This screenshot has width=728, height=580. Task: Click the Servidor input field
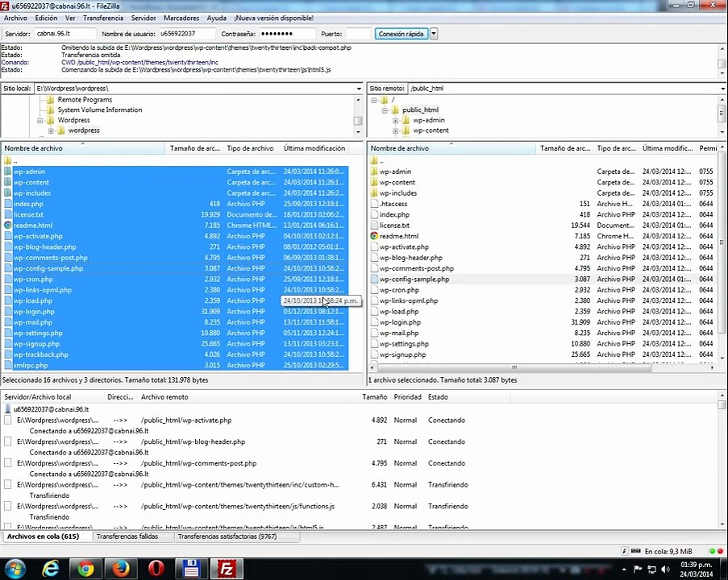64,33
